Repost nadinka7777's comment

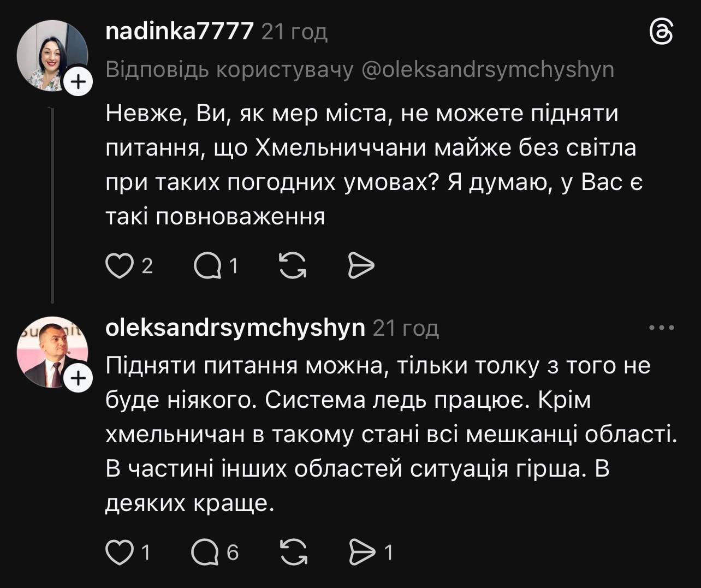[x=293, y=266]
